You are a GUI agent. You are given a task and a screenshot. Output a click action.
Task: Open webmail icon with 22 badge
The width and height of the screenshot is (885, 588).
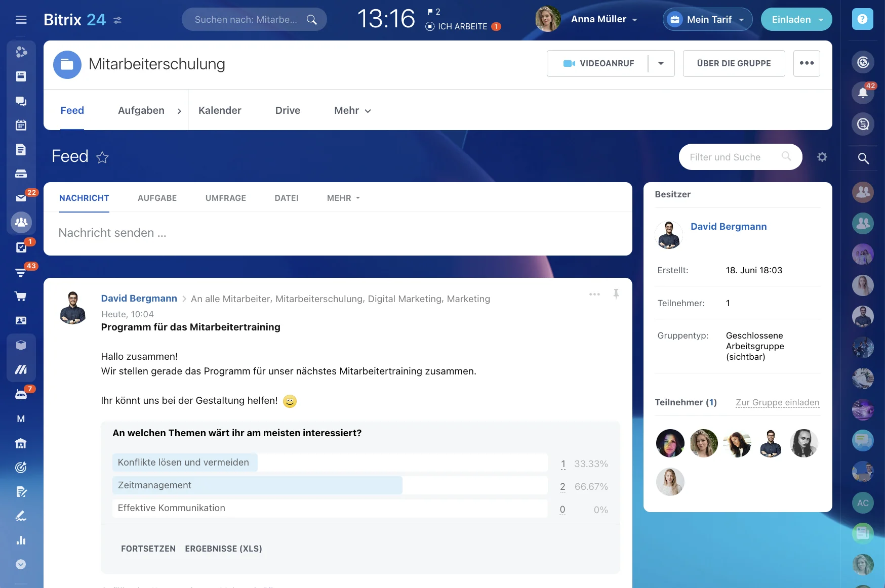point(21,198)
